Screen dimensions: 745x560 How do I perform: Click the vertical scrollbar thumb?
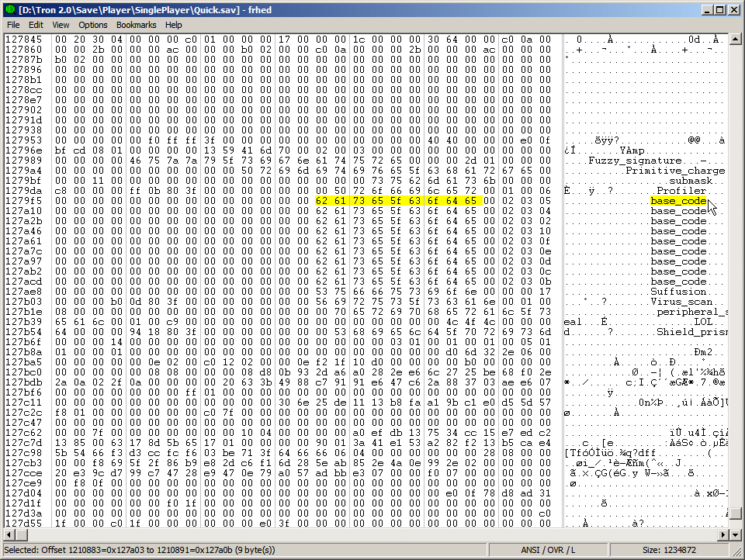click(x=736, y=513)
